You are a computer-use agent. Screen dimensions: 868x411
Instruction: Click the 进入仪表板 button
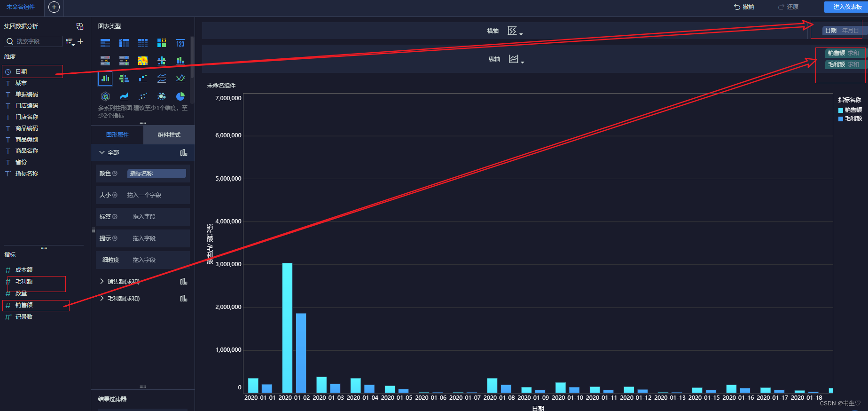847,7
